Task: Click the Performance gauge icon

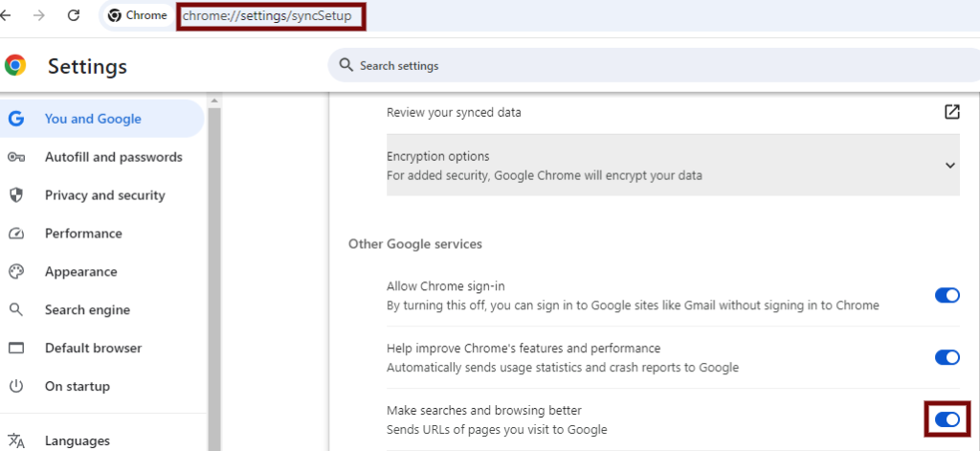Action: (15, 234)
